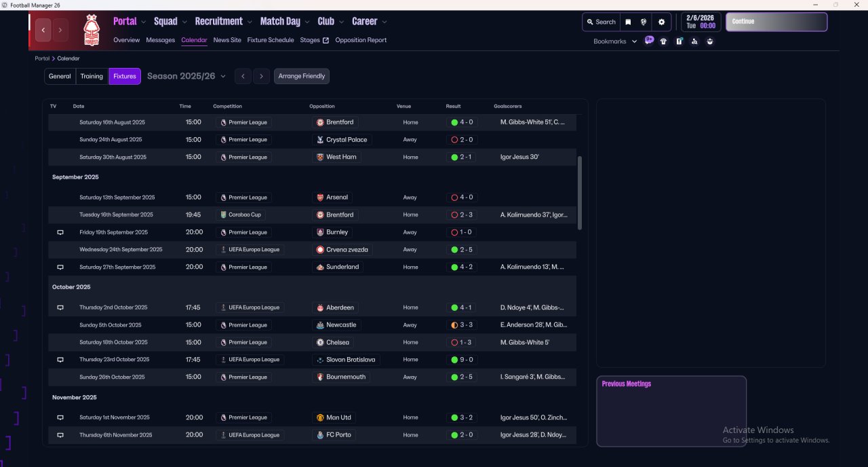Open the shirt icon bookmark
This screenshot has width=868, height=467.
[663, 41]
